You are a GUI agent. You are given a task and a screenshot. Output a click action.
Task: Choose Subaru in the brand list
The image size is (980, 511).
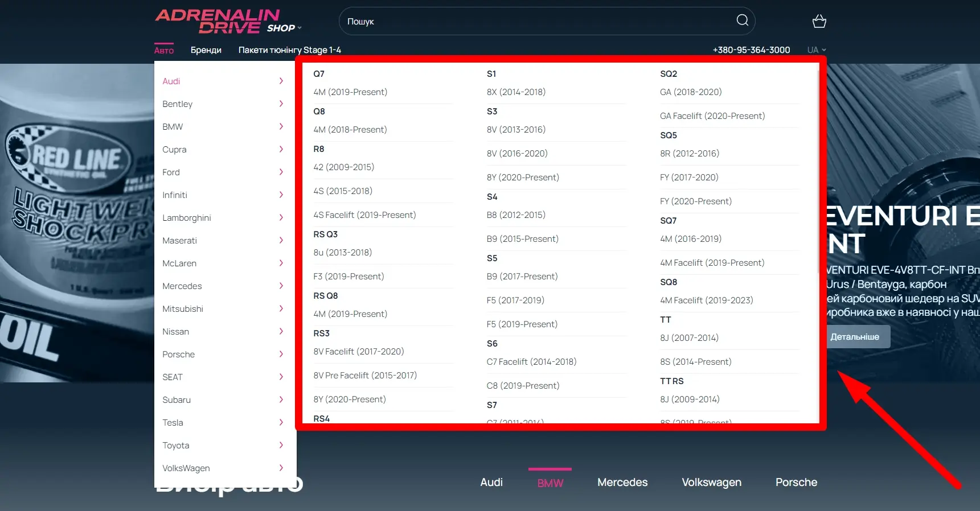point(177,399)
